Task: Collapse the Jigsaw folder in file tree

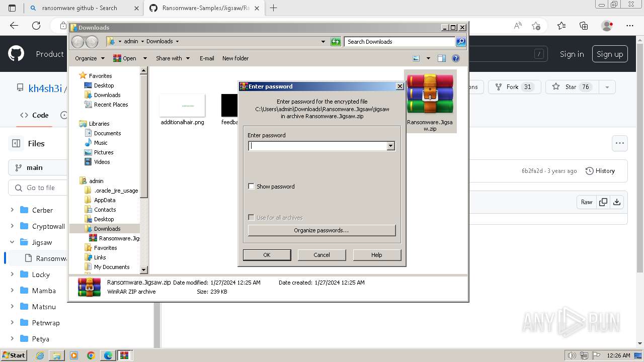Action: (x=12, y=242)
